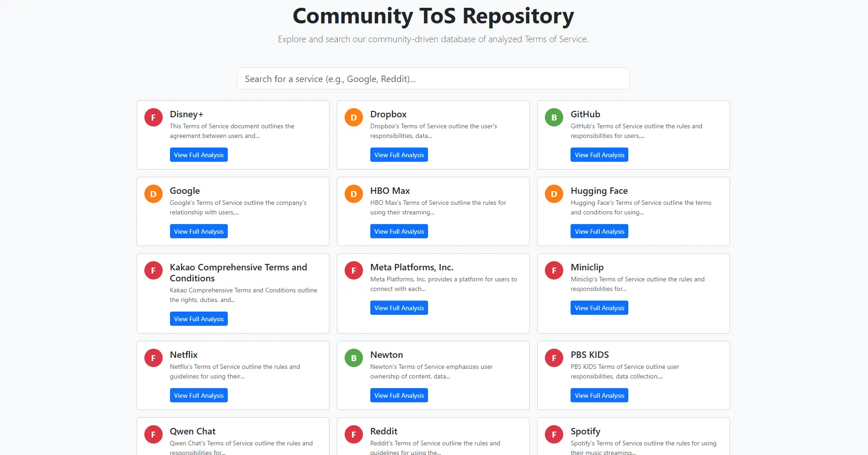
Task: Click the Disney+ description starting "This Terms of Service"
Action: point(232,131)
